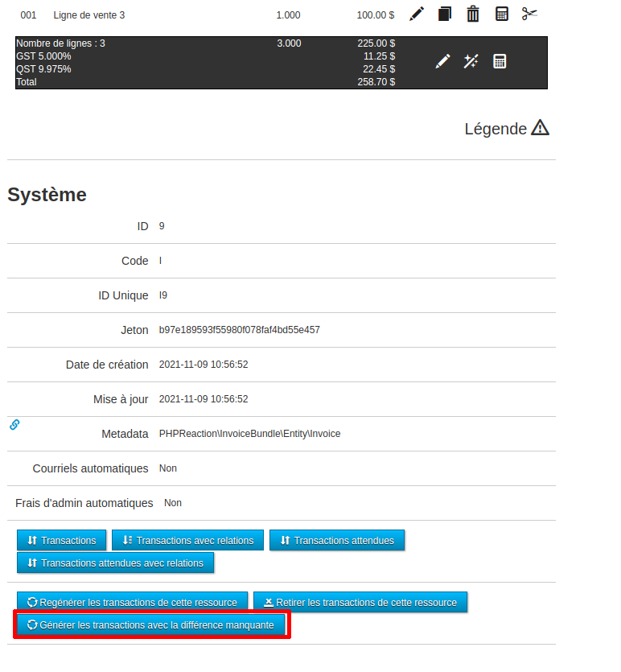This screenshot has height=672, width=621.
Task: Click the blue chain link icon near Metadata
Action: [x=14, y=424]
